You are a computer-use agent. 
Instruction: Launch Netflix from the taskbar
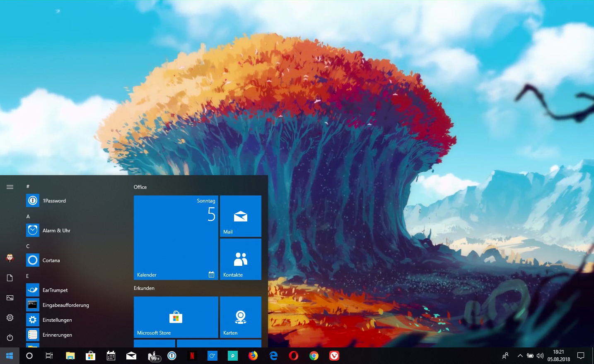tap(192, 356)
